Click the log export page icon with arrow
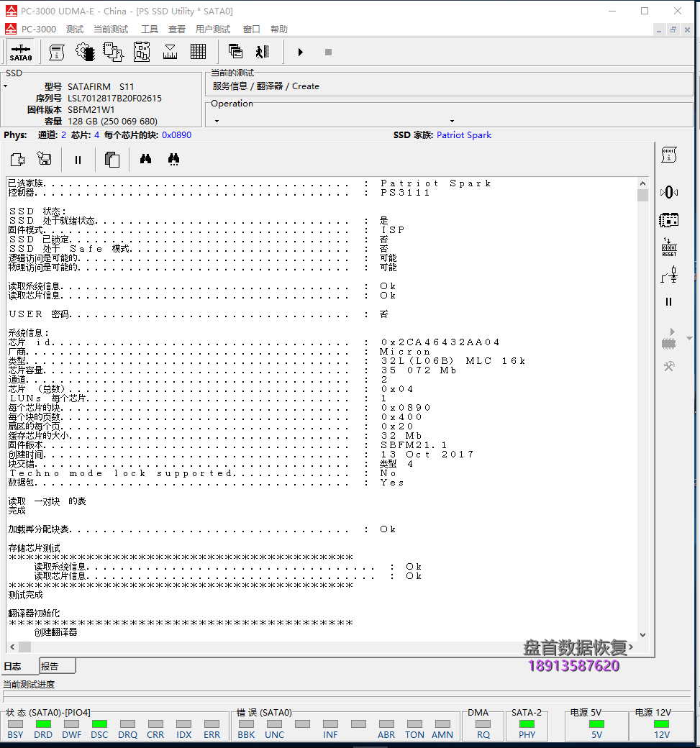Image resolution: width=700 pixels, height=748 pixels. point(18,160)
